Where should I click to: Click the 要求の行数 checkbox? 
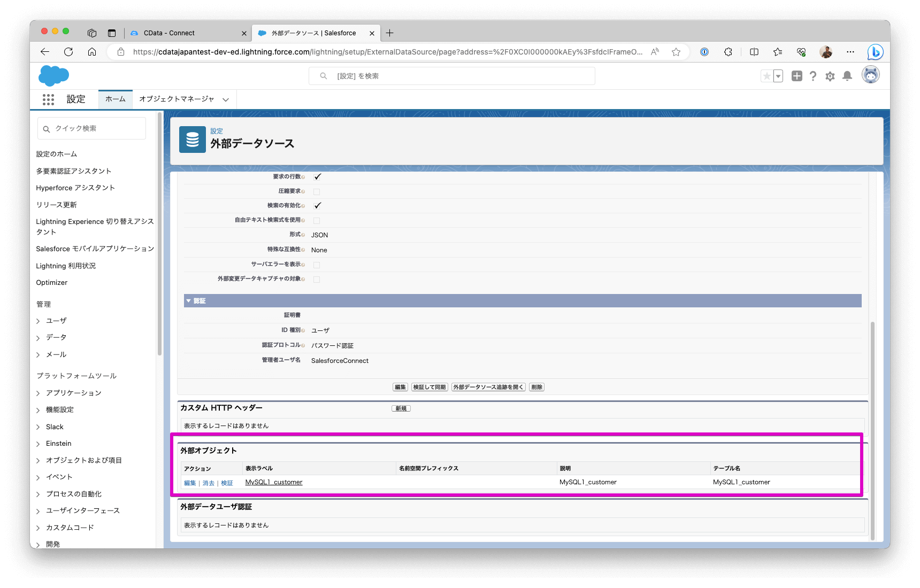click(x=317, y=177)
